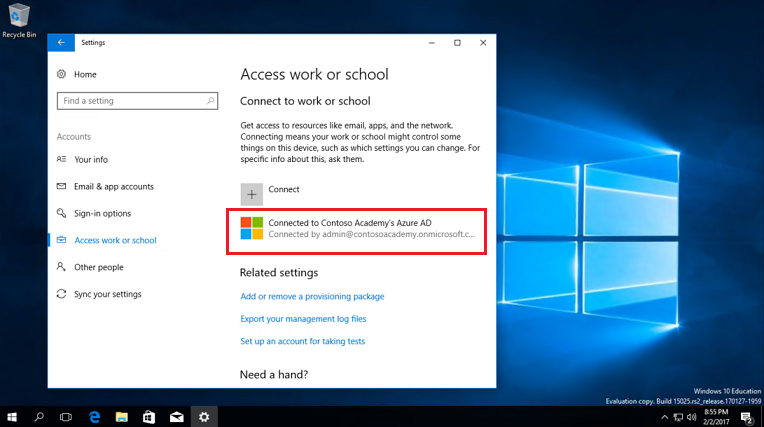The height and width of the screenshot is (427, 764).
Task: Open Task View on the taskbar
Action: 66,416
